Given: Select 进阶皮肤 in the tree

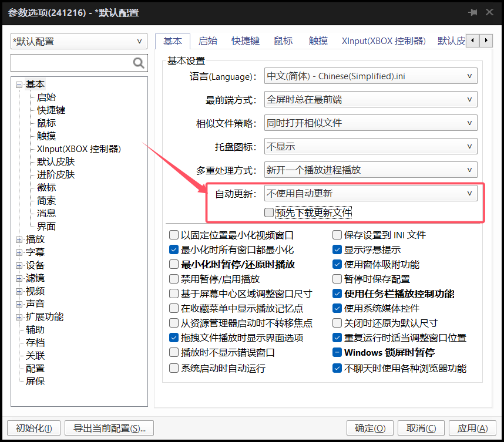Looking at the screenshot, I should click(x=56, y=175).
